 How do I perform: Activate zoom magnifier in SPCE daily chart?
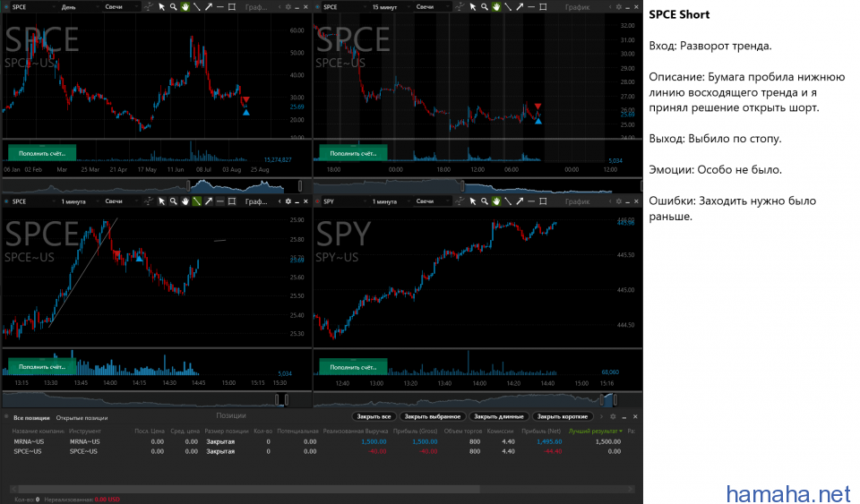pos(173,6)
